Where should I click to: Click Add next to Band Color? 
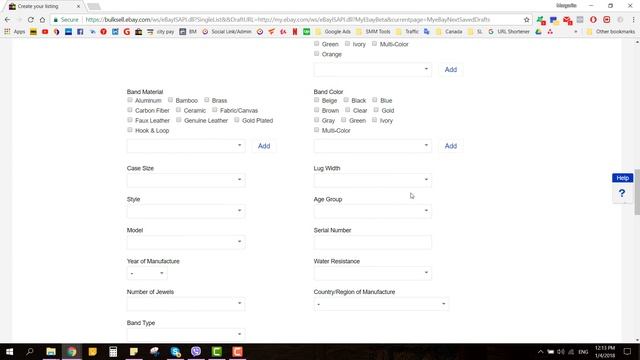pyautogui.click(x=451, y=146)
